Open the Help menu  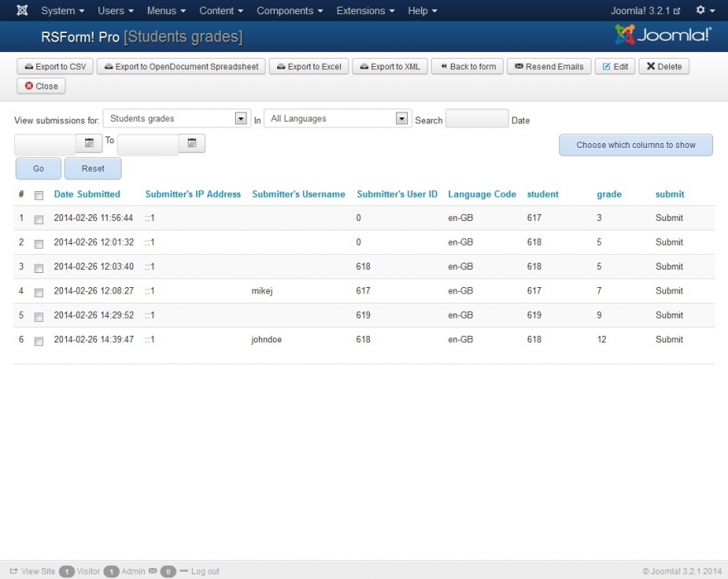tap(423, 10)
